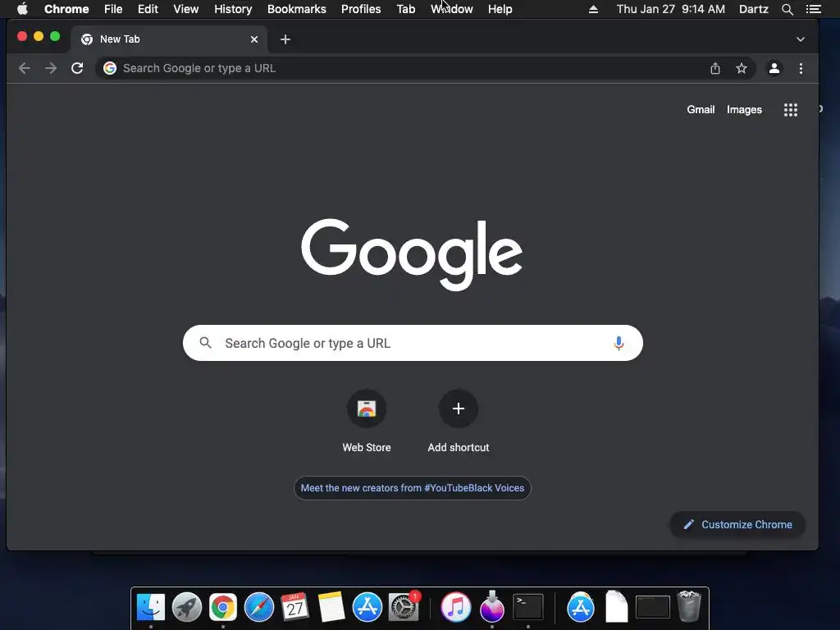Click the date and time in menu bar
This screenshot has height=630, width=840.
click(671, 9)
